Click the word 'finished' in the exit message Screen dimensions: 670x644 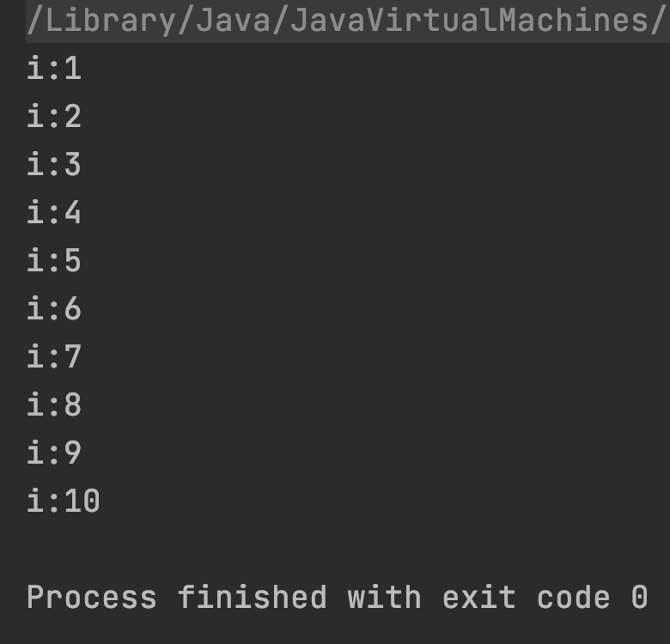[x=253, y=597]
